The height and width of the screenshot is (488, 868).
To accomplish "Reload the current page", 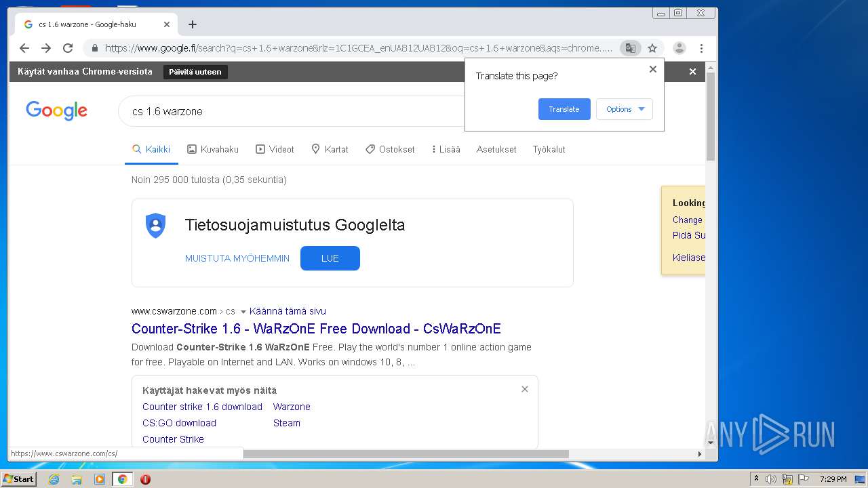I will tap(68, 48).
